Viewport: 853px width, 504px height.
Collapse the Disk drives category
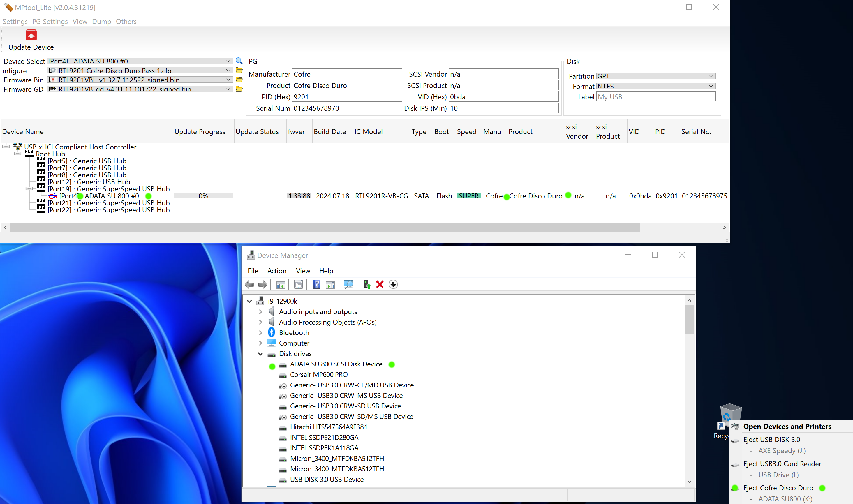click(260, 354)
